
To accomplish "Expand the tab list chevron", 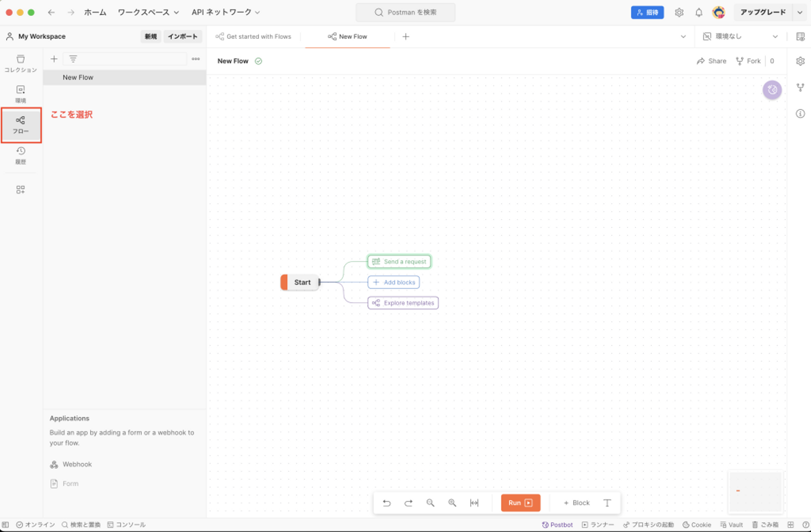I will pos(683,37).
